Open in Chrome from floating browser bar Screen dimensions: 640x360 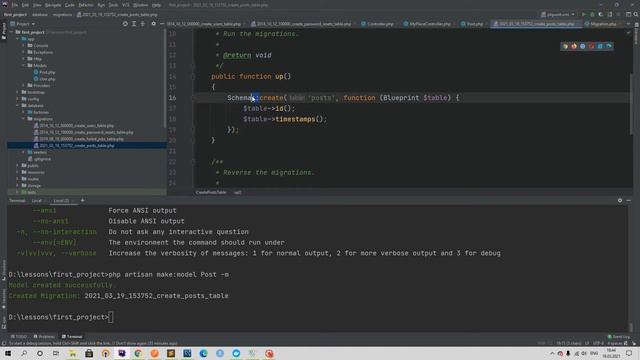click(565, 46)
